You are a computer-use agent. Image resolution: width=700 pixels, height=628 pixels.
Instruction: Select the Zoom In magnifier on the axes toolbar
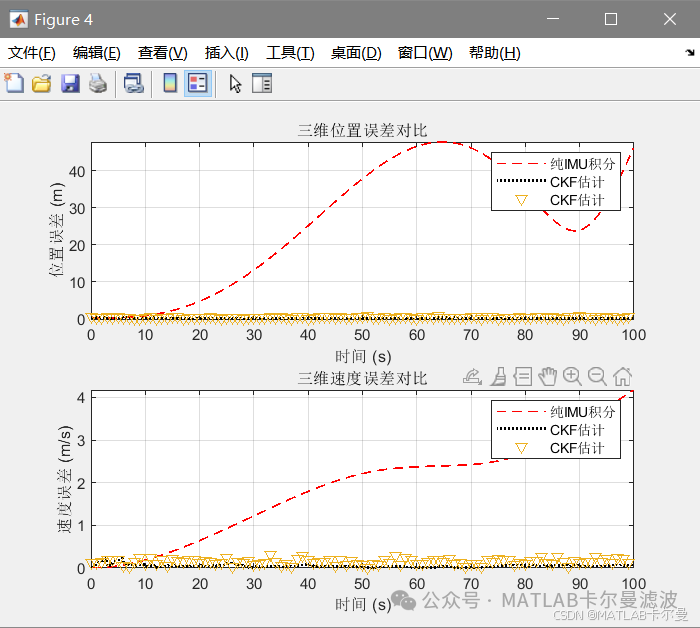(x=572, y=376)
